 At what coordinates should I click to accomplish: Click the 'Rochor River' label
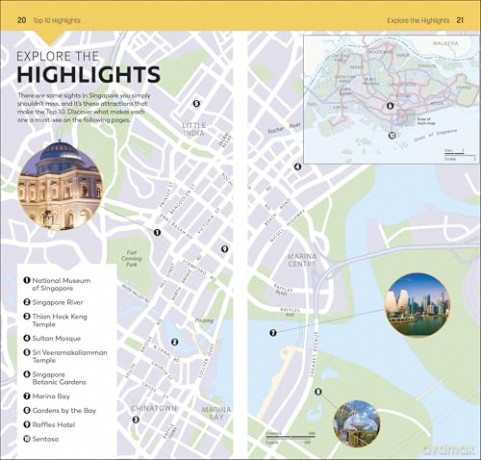(284, 128)
